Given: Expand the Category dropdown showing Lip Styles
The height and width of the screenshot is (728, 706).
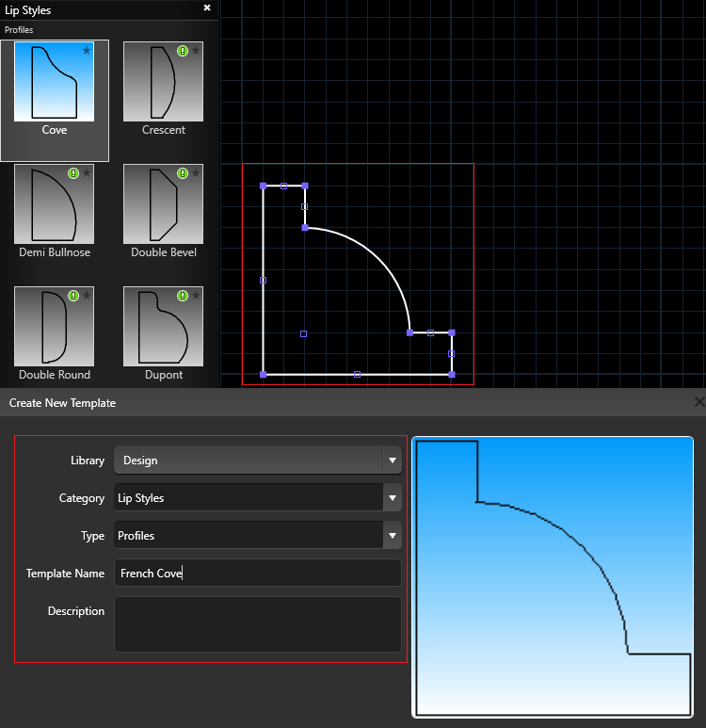Looking at the screenshot, I should (257, 498).
